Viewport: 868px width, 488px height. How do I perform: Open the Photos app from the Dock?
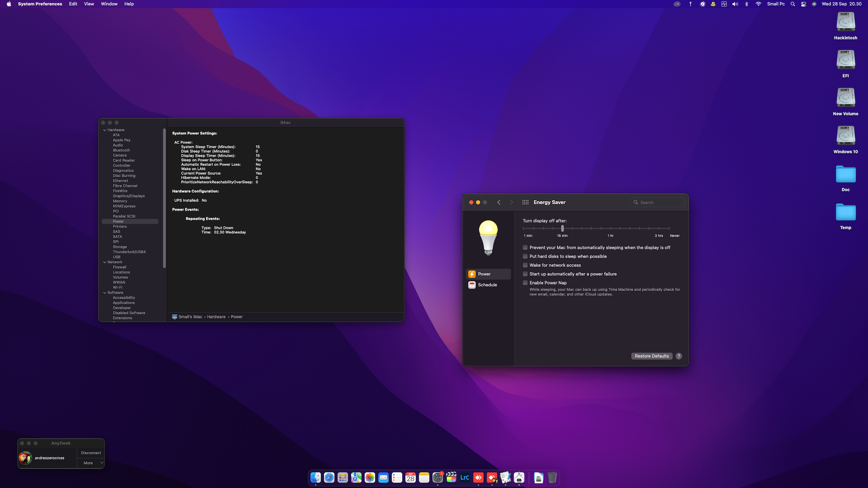370,478
